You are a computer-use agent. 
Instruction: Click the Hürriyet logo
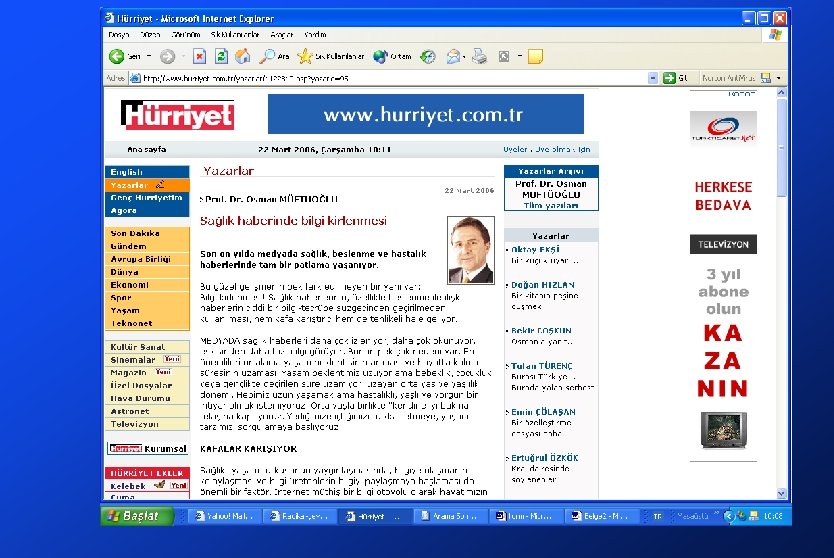178,115
